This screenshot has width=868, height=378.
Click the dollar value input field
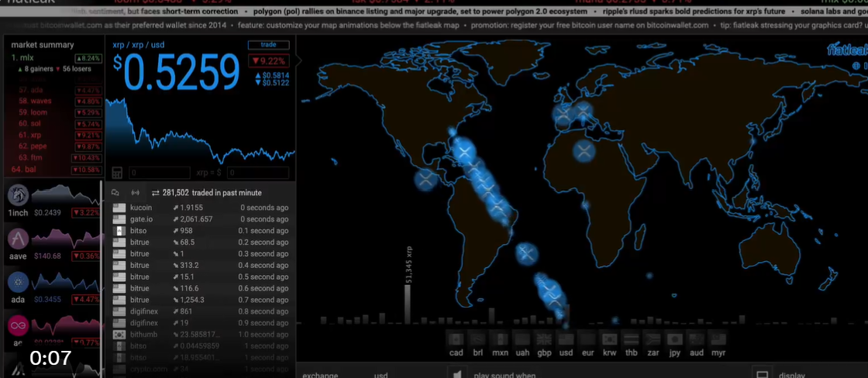pyautogui.click(x=258, y=173)
